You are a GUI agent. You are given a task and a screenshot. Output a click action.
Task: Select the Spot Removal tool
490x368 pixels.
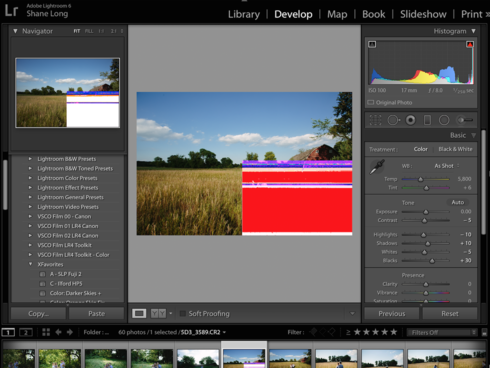pyautogui.click(x=393, y=120)
